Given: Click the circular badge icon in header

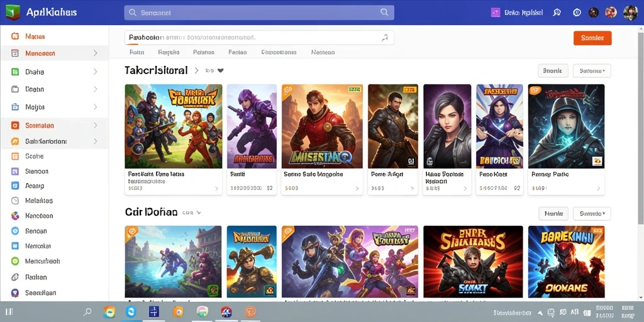Looking at the screenshot, I should (x=577, y=13).
